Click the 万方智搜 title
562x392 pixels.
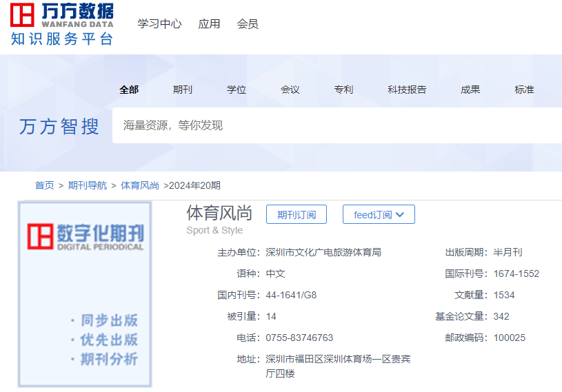[x=59, y=126]
